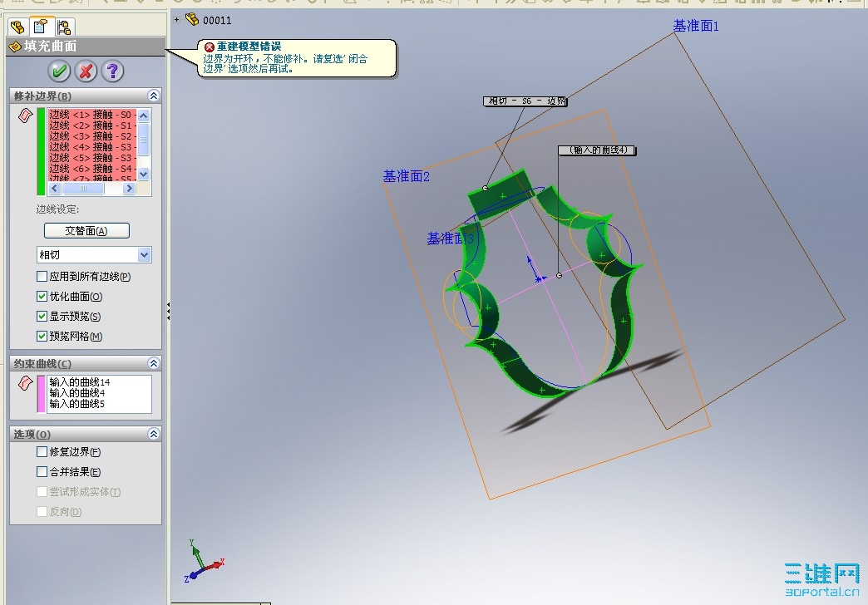This screenshot has width=868, height=605.
Task: Enable 合并结果(E) checkbox
Action: click(42, 471)
